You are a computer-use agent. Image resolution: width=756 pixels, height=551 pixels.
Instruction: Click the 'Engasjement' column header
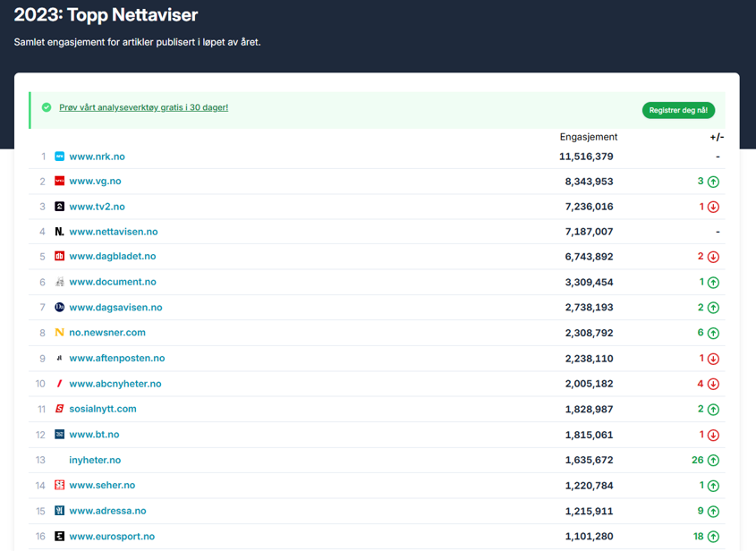pyautogui.click(x=588, y=137)
